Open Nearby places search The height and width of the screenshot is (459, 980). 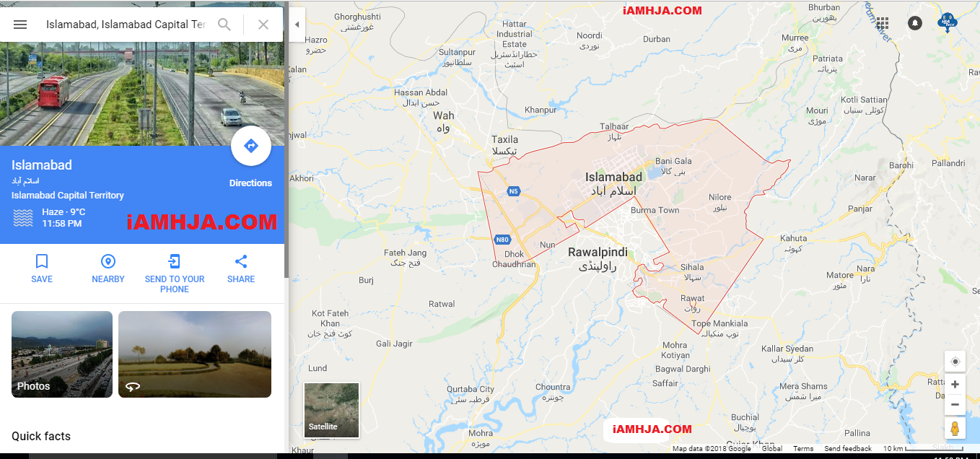coord(108,268)
